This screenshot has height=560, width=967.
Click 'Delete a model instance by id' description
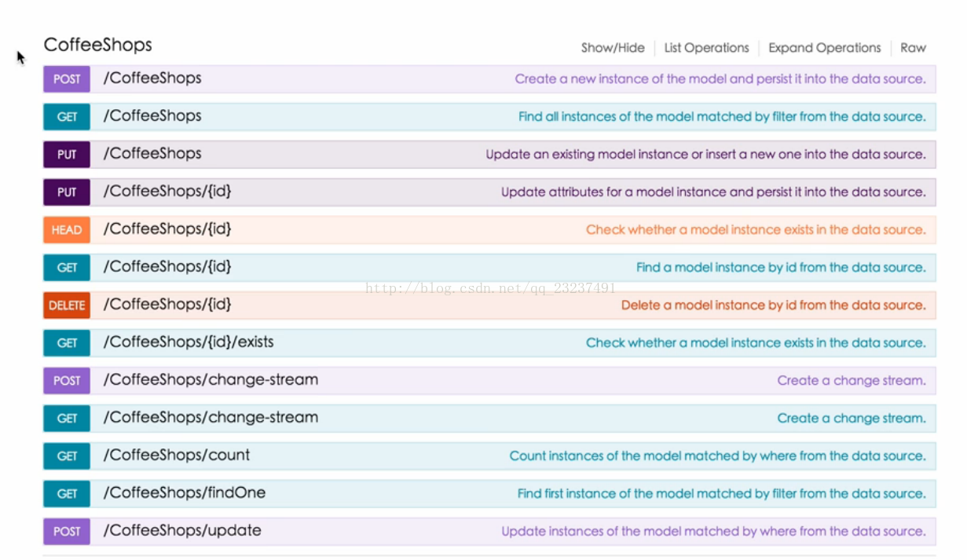pyautogui.click(x=774, y=305)
